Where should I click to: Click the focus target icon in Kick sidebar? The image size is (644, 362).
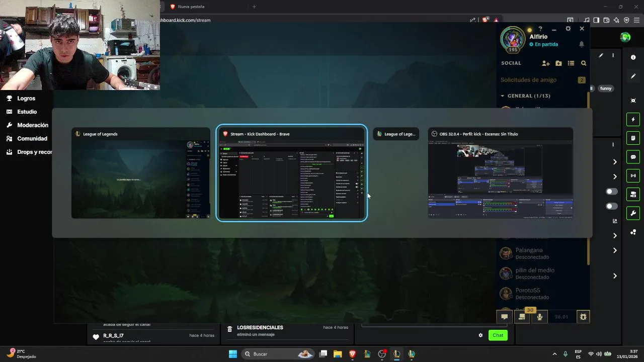pyautogui.click(x=633, y=101)
